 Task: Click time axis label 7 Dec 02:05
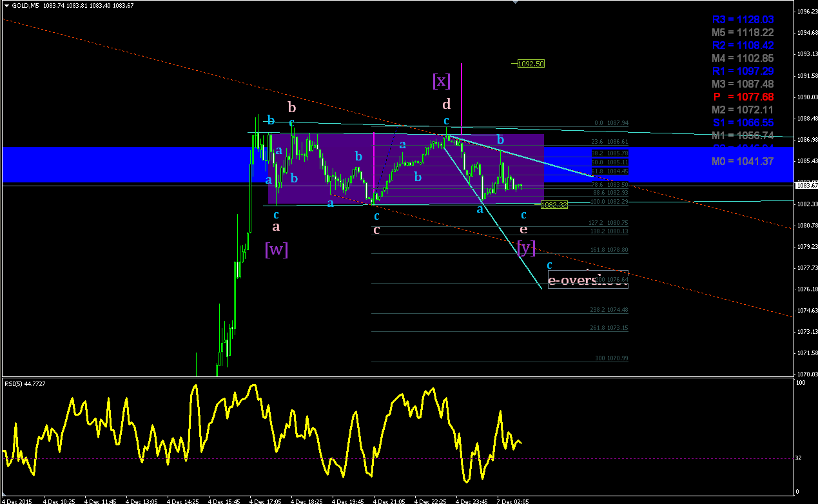(x=512, y=500)
